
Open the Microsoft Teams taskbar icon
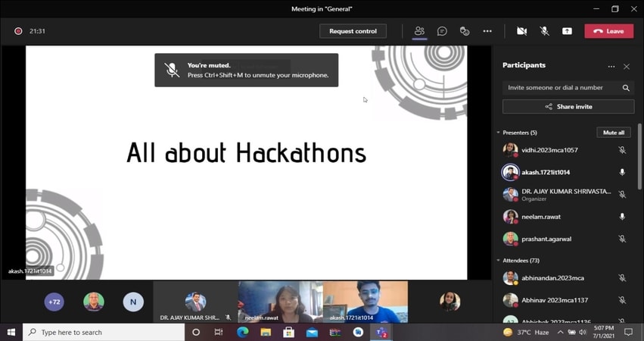[381, 332]
